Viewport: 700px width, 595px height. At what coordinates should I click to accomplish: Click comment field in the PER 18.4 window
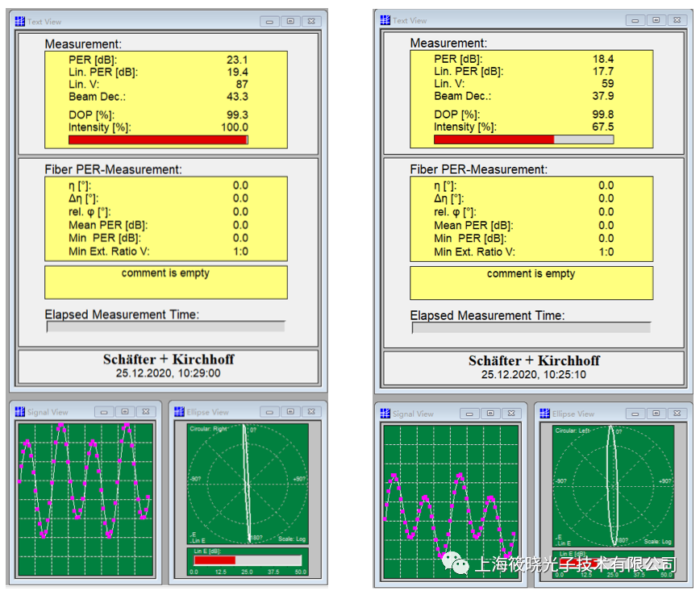(531, 282)
